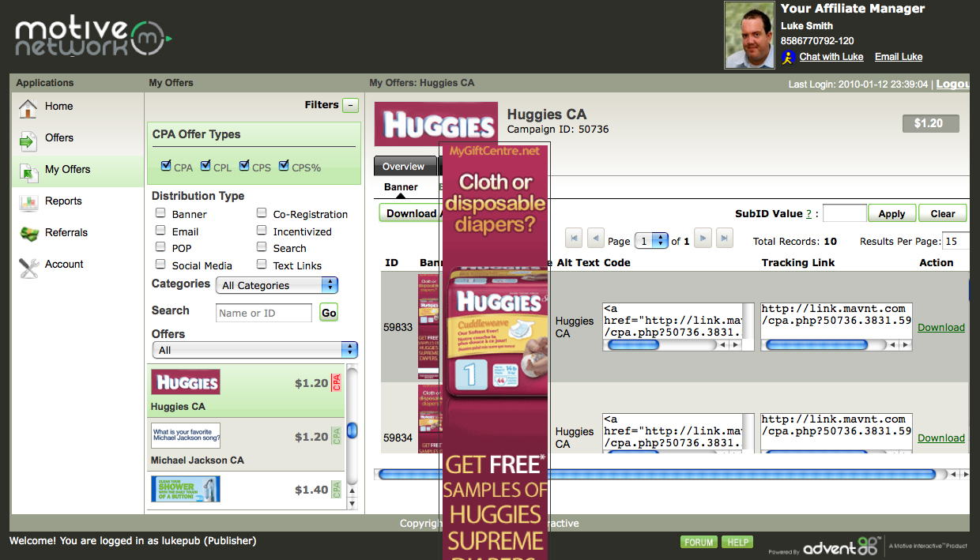Check the Email distribution type

160,231
